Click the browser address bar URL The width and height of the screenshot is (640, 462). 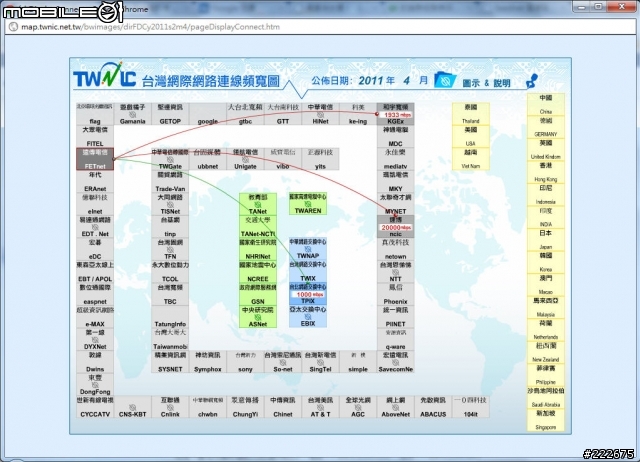tap(150, 27)
